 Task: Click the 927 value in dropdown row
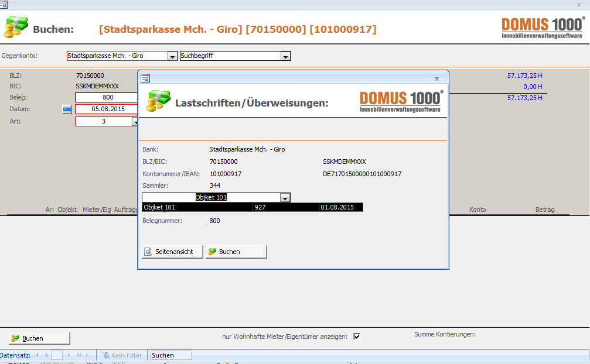click(260, 207)
